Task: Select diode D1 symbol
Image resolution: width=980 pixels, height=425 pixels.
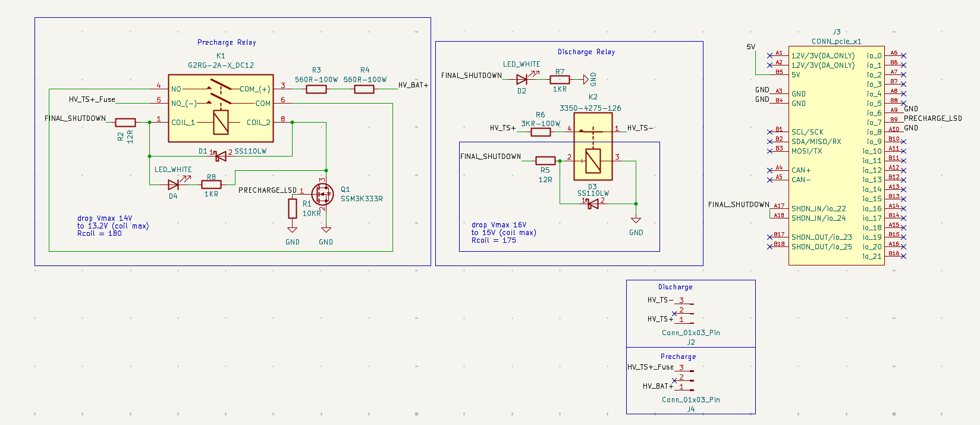Action: pos(221,156)
